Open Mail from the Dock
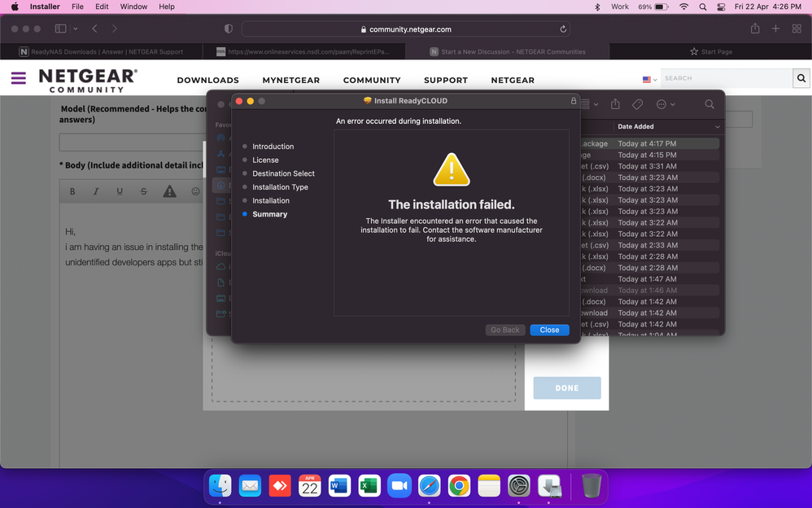The height and width of the screenshot is (508, 812). pos(250,486)
